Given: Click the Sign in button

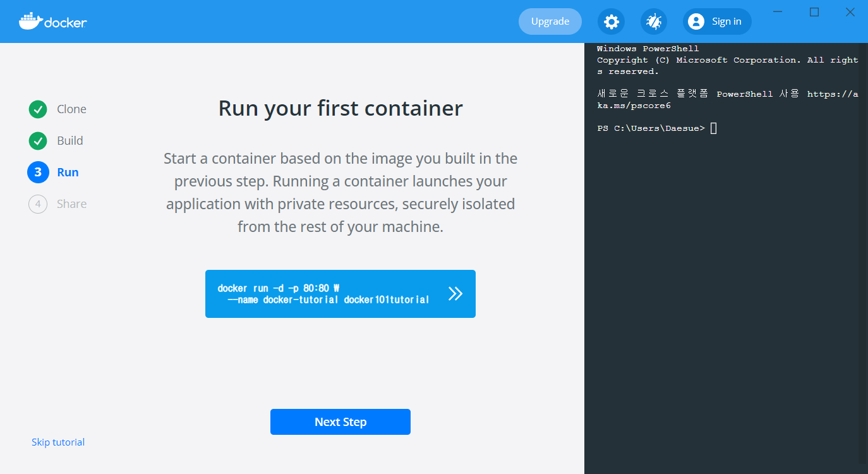Looking at the screenshot, I should pos(717,21).
